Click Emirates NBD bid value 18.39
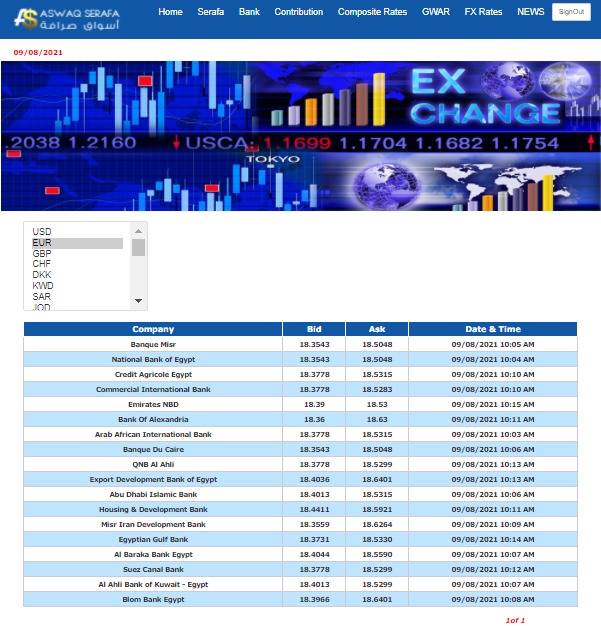601x626 pixels. [x=314, y=404]
